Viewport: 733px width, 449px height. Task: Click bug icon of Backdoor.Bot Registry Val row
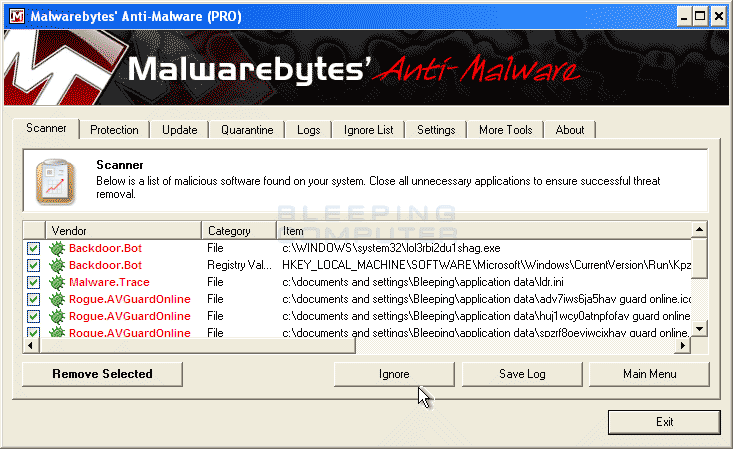tap(57, 265)
